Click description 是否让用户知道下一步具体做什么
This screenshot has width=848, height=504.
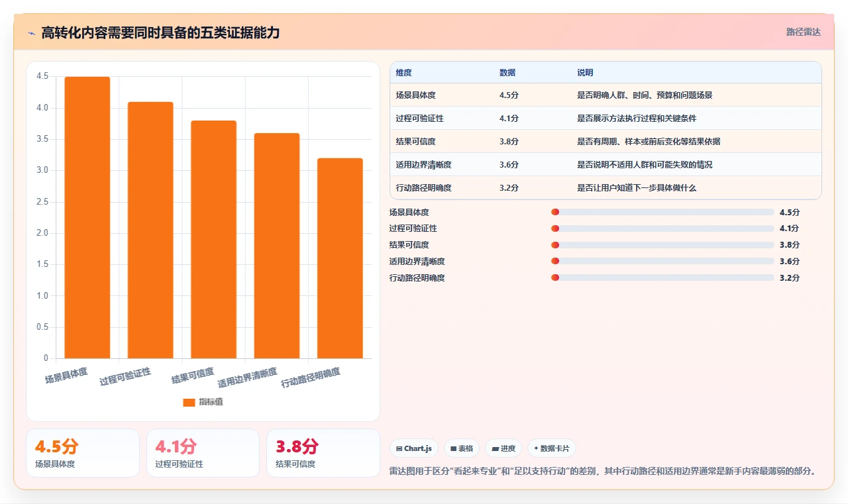click(x=637, y=188)
